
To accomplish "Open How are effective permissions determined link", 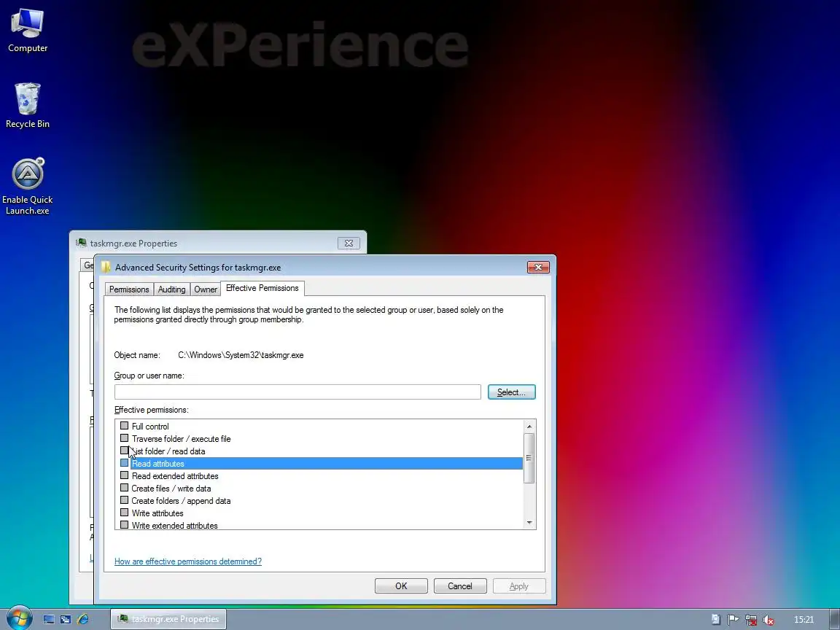I will pyautogui.click(x=188, y=561).
